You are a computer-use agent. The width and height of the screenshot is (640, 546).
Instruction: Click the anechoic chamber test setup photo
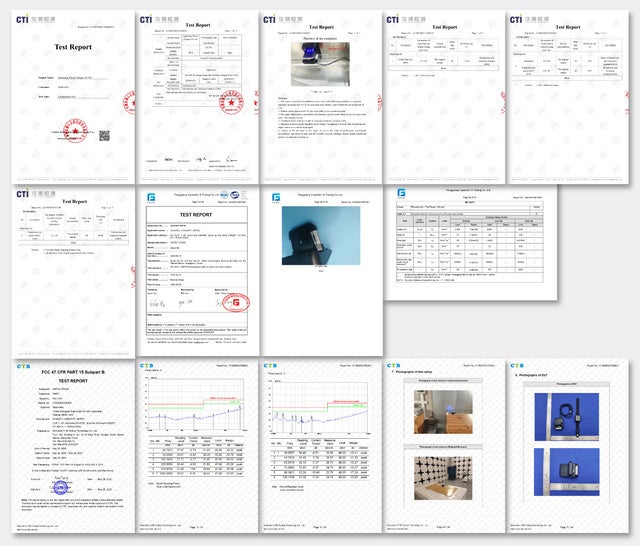coord(440,474)
